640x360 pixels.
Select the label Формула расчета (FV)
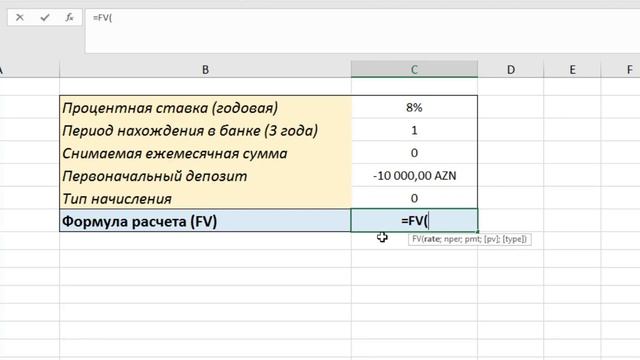coord(139,221)
